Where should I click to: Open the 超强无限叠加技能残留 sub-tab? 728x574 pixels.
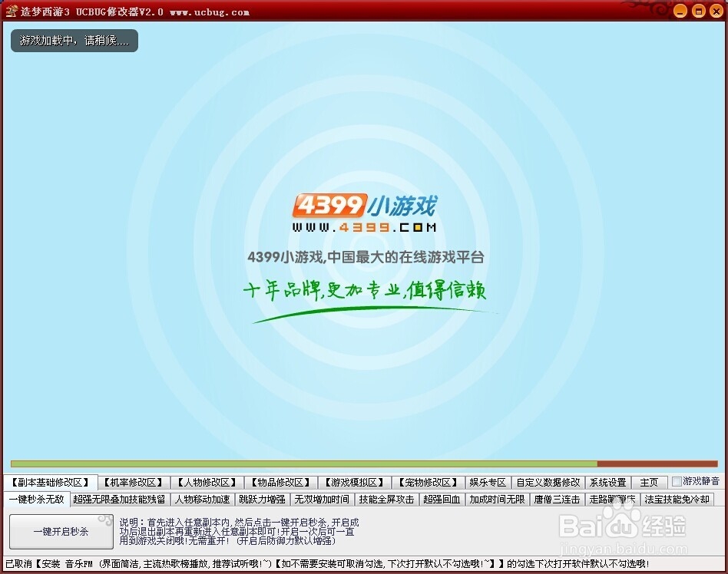click(x=119, y=500)
